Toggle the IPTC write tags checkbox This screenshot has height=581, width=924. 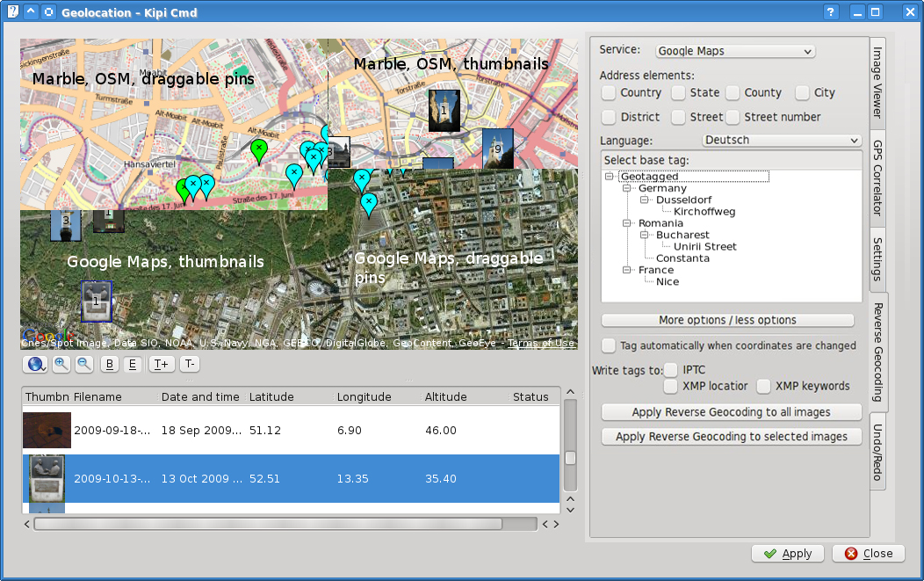pos(672,370)
